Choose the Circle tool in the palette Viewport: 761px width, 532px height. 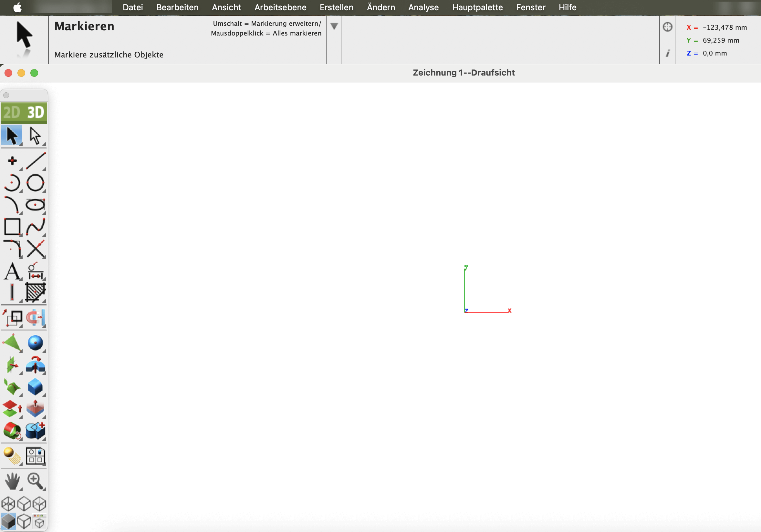35,183
